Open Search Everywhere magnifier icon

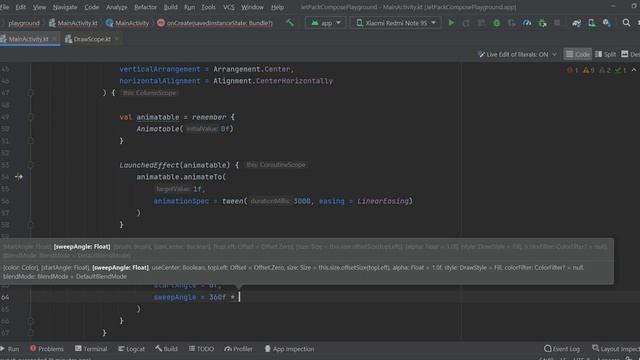pyautogui.click(x=626, y=23)
